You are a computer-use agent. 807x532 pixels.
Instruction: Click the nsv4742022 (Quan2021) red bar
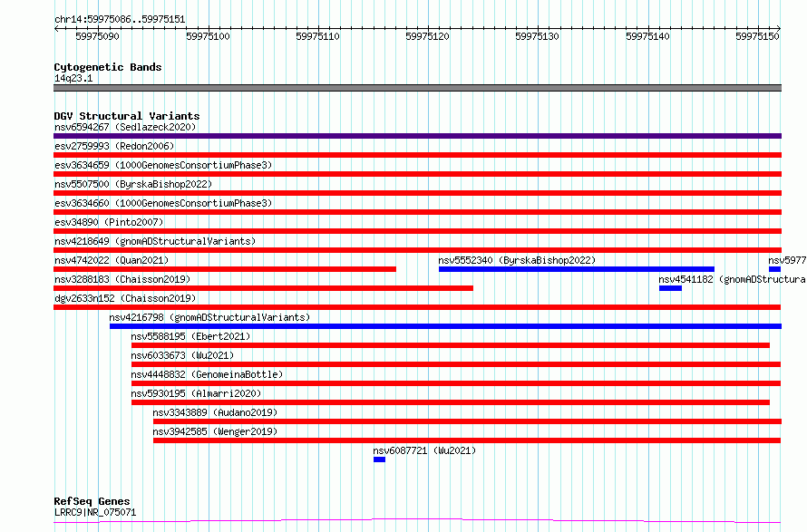[225, 269]
